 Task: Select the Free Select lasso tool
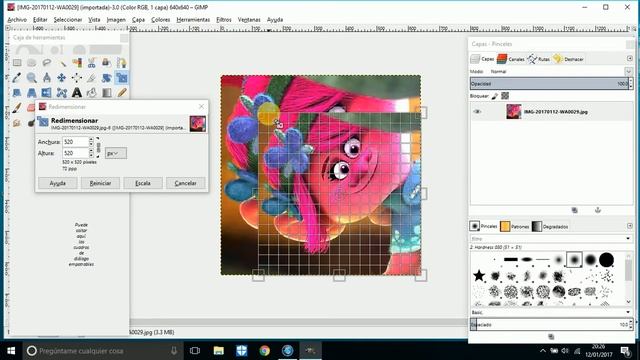pyautogui.click(x=47, y=63)
